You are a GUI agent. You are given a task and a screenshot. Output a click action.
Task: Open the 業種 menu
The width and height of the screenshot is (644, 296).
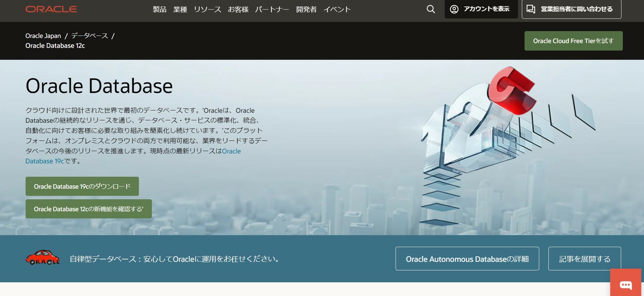[180, 9]
